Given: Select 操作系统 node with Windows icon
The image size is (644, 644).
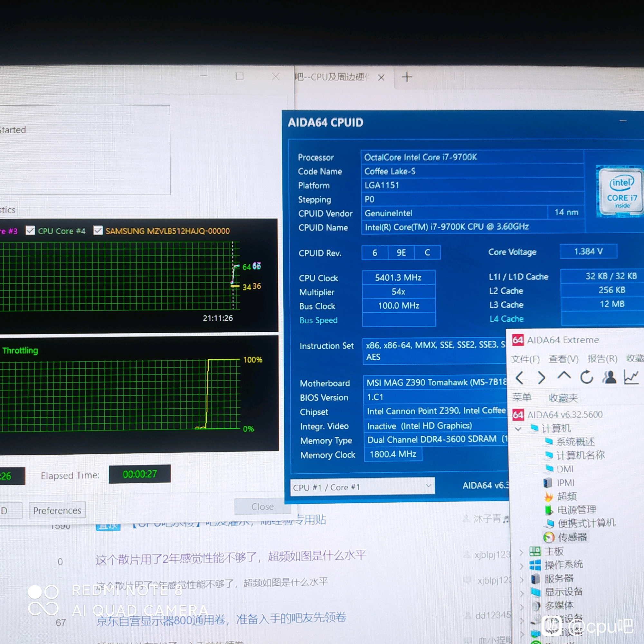Looking at the screenshot, I should (x=564, y=565).
